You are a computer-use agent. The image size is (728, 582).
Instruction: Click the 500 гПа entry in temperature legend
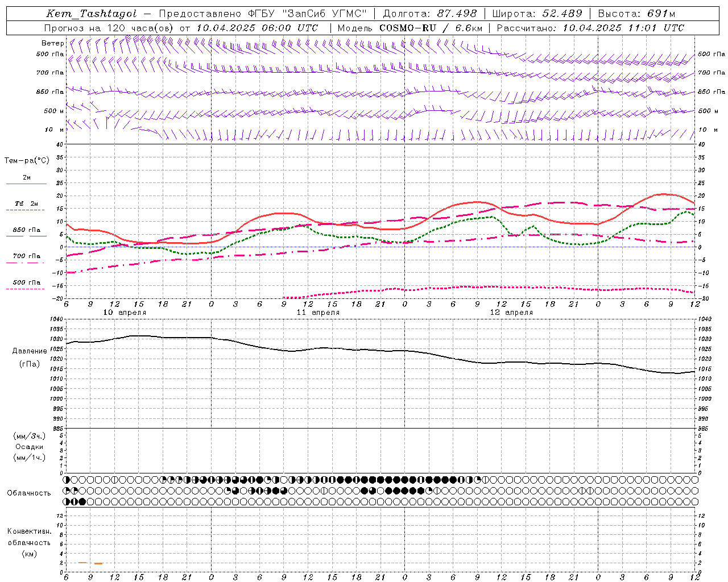tap(27, 282)
